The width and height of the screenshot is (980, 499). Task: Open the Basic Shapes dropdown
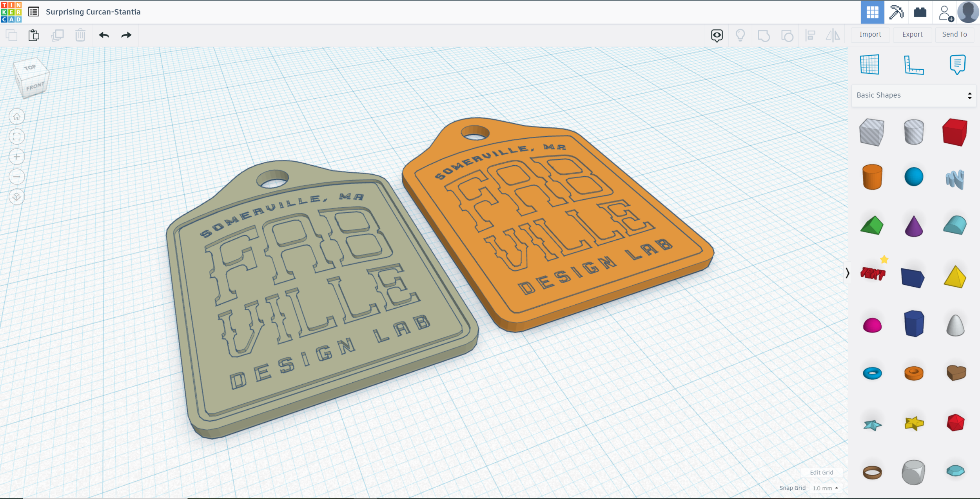click(x=913, y=95)
